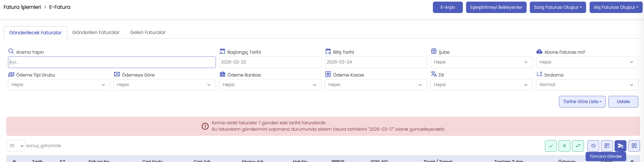Click the green swap arrows icon
The height and width of the screenshot is (162, 644).
(578, 146)
